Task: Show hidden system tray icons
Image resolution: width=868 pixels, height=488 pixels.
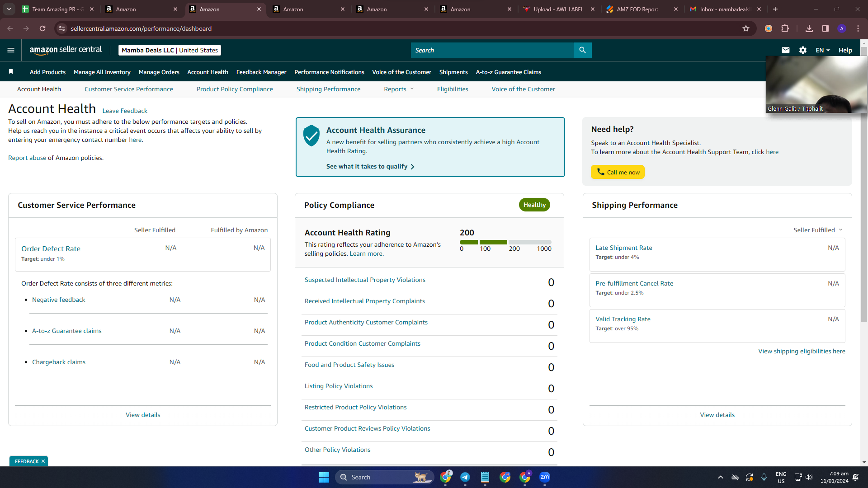Action: tap(721, 477)
